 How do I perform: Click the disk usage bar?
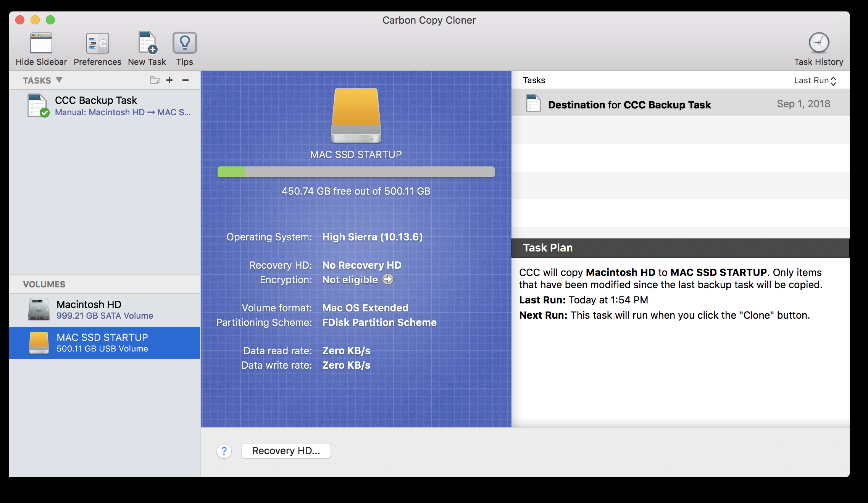point(356,172)
